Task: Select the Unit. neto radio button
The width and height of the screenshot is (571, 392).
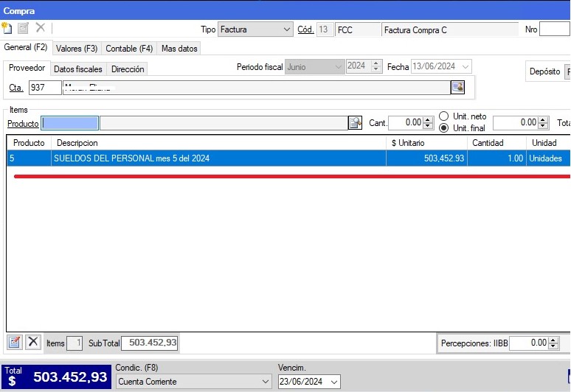Action: (444, 116)
